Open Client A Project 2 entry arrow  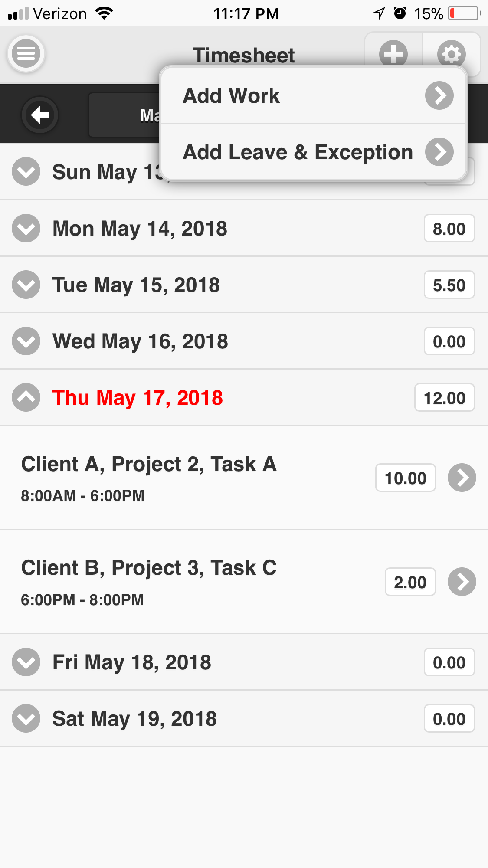[462, 478]
